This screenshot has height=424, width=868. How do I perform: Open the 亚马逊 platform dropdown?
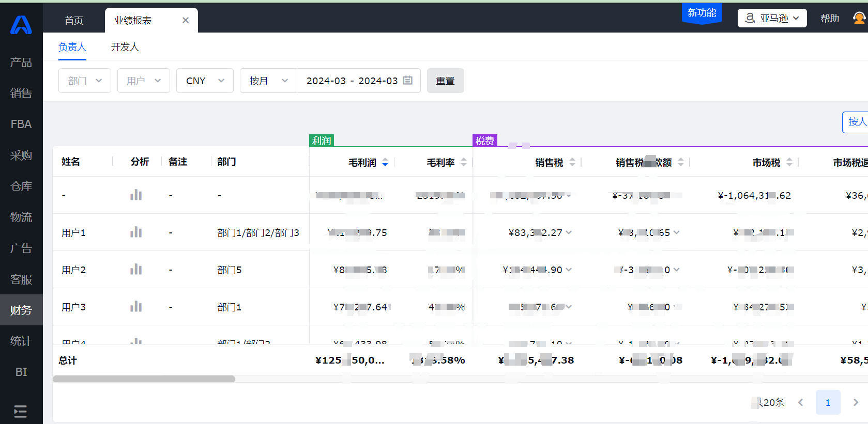[772, 18]
